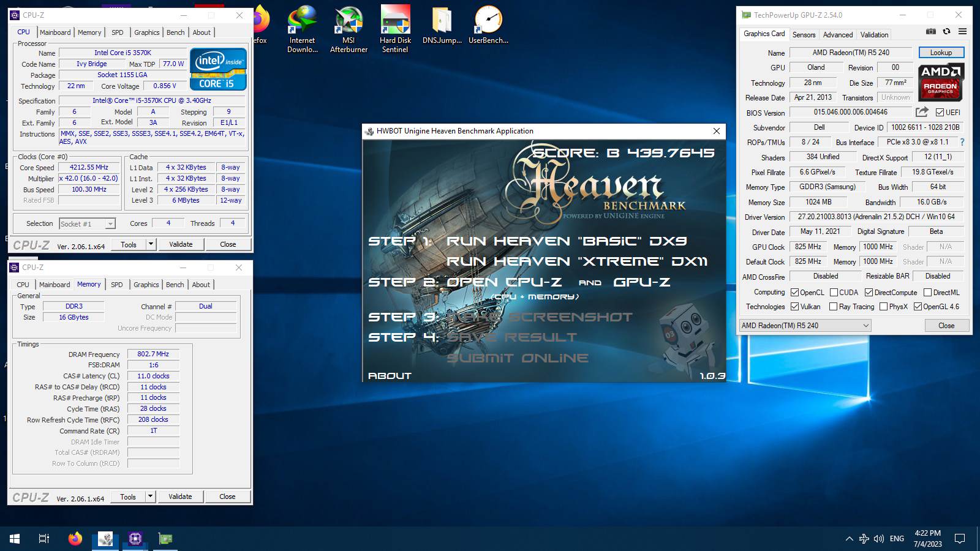Screen dimensions: 980x551
Task: Click the volume speaker tray icon
Action: [x=879, y=539]
